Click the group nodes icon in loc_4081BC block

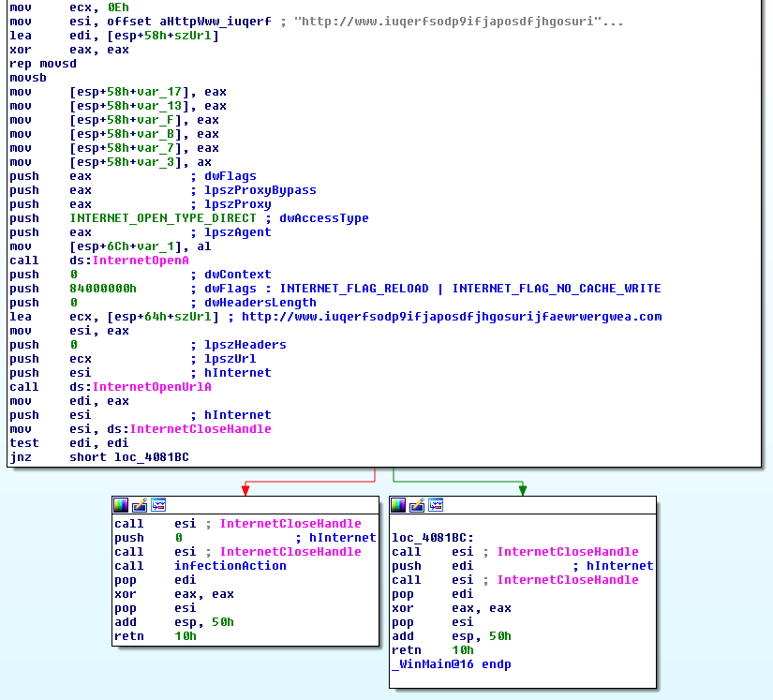[x=436, y=505]
